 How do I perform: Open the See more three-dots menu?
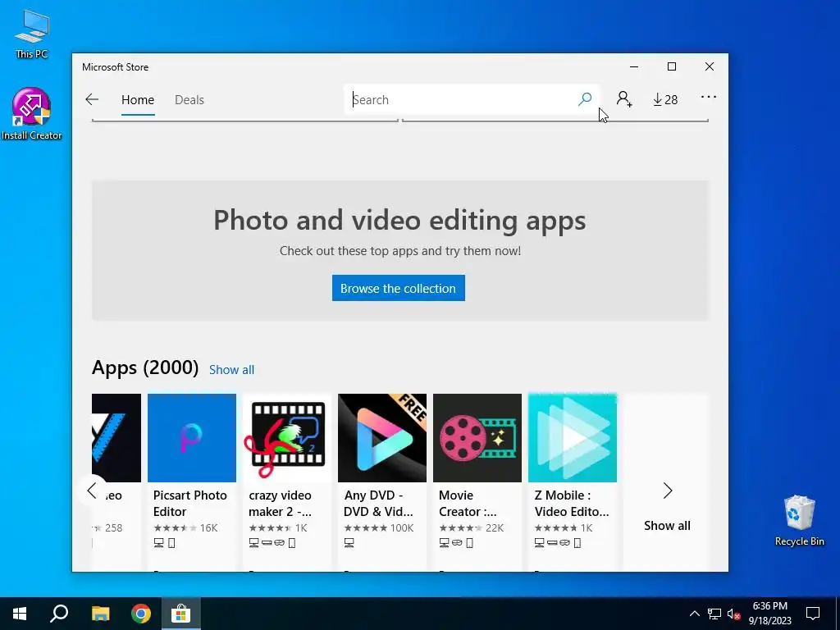[x=708, y=97]
